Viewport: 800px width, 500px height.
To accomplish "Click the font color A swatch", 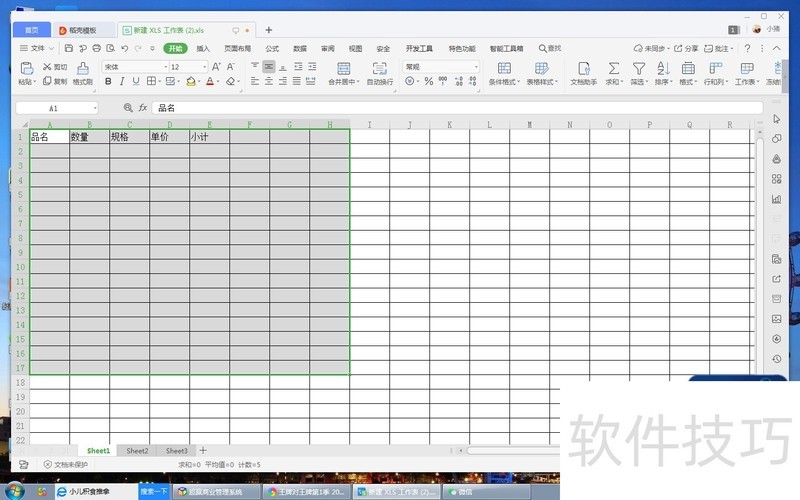I will tap(210, 81).
